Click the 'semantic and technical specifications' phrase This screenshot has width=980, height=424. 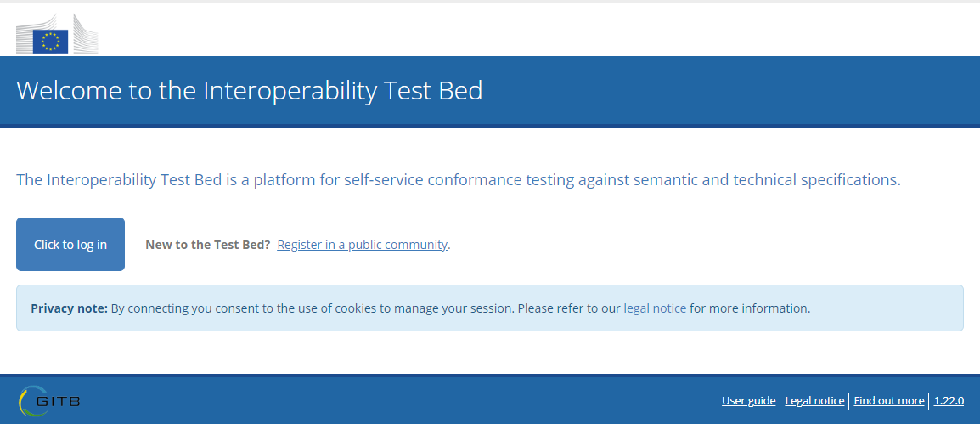click(x=767, y=180)
